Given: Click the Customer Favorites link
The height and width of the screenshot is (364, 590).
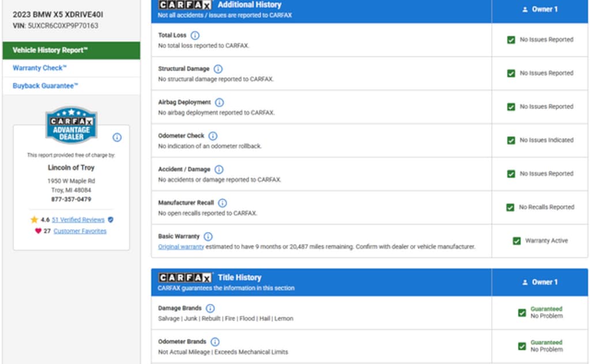Looking at the screenshot, I should [x=80, y=231].
